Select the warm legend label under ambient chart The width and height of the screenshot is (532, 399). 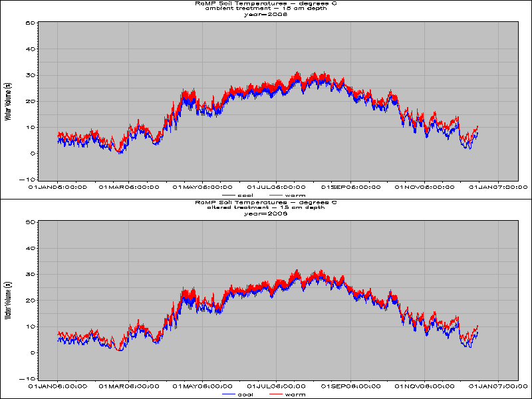point(296,195)
